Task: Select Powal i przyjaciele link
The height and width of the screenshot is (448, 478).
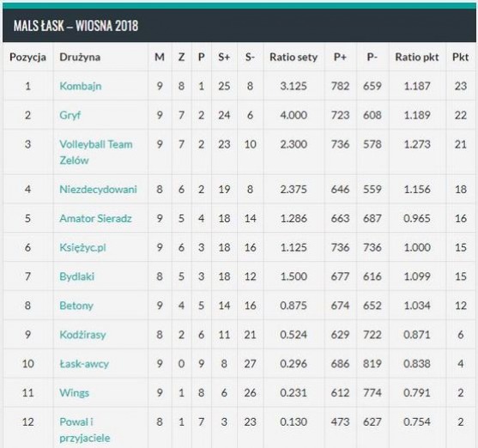Action: [x=85, y=430]
